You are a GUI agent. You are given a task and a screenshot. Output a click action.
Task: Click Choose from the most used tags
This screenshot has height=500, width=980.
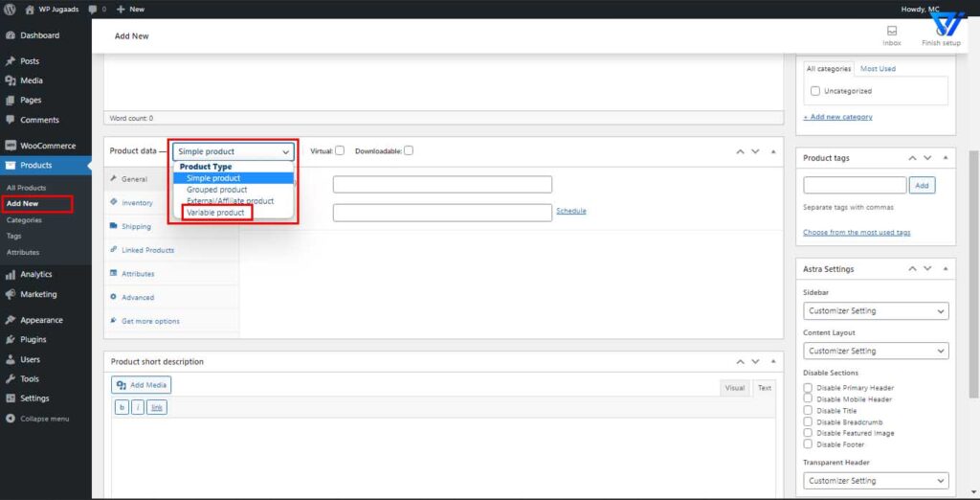click(857, 232)
